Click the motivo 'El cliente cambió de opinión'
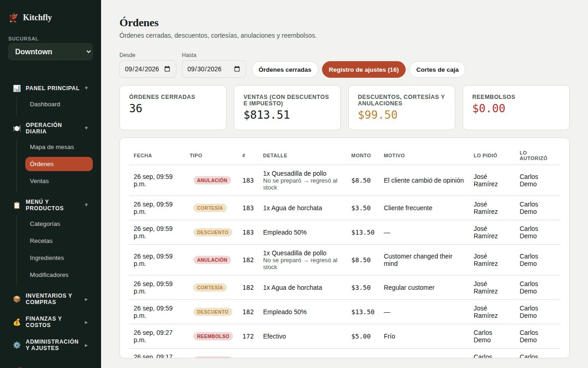The width and height of the screenshot is (588, 368). (x=424, y=180)
